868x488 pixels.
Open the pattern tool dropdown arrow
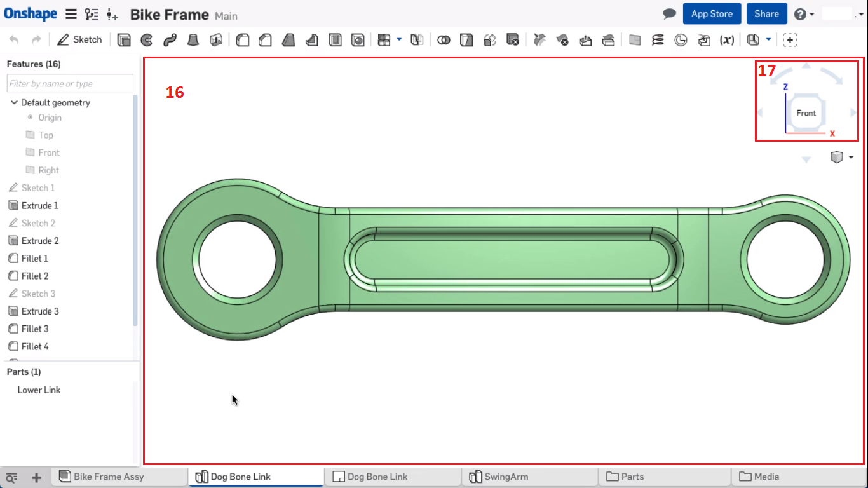(x=399, y=39)
